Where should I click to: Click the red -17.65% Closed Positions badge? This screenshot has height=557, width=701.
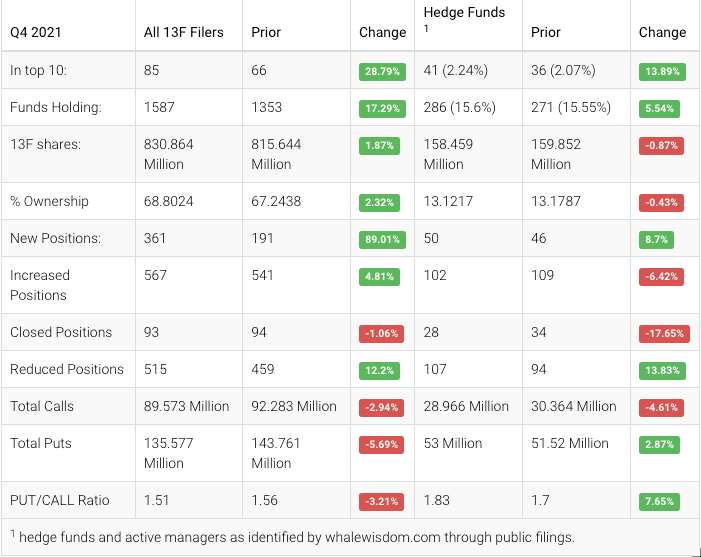[664, 334]
